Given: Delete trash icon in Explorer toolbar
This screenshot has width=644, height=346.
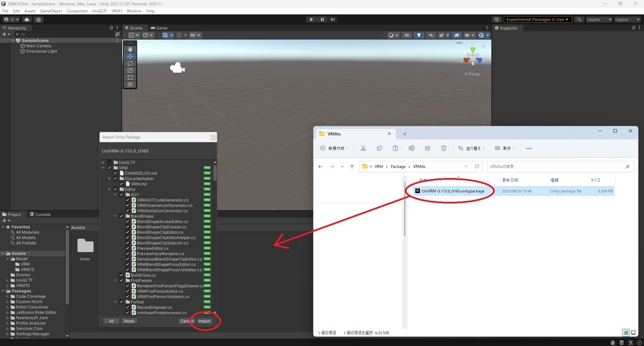Looking at the screenshot, I should (x=444, y=148).
